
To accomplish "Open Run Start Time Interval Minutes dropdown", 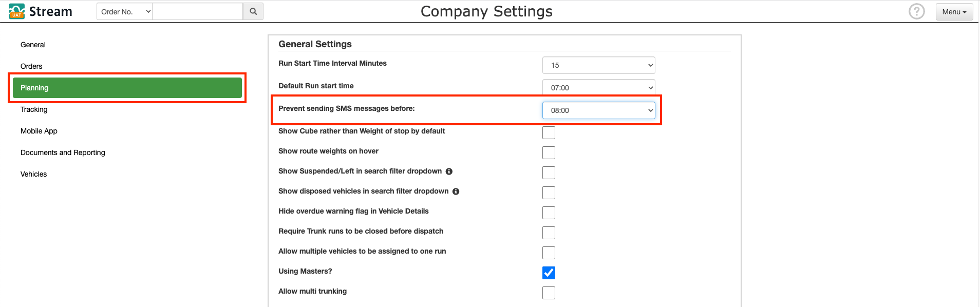I will (x=599, y=65).
